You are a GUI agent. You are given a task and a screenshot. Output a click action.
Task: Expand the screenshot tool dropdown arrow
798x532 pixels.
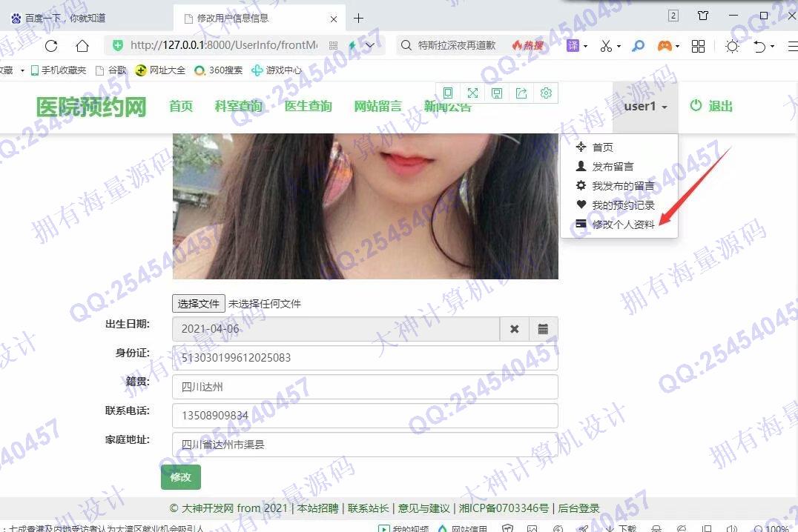coord(619,46)
